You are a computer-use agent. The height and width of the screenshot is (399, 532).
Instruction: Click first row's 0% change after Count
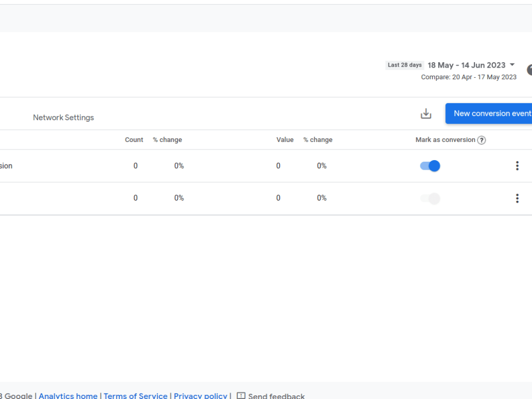coord(179,166)
